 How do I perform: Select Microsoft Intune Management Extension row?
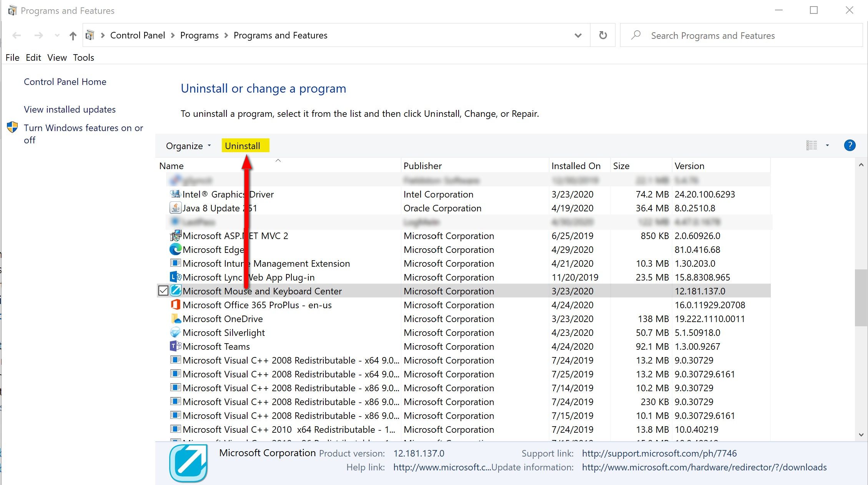pyautogui.click(x=464, y=263)
